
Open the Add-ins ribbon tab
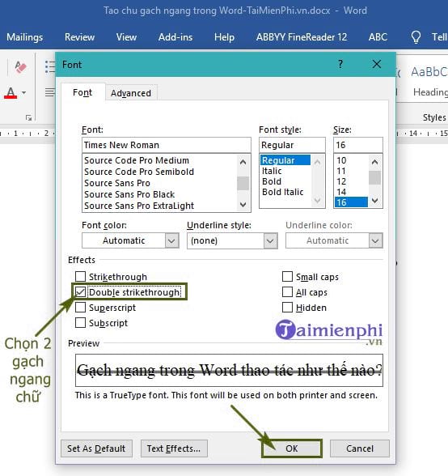175,37
